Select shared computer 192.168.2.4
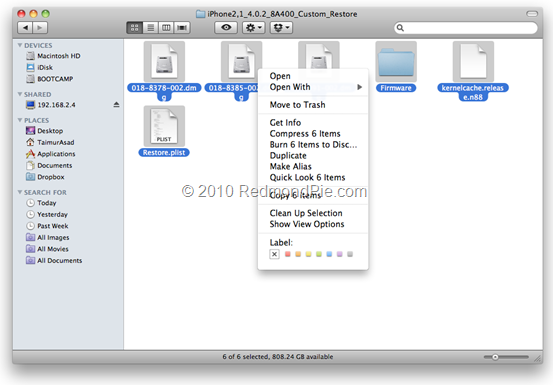553x385 pixels. click(x=51, y=105)
